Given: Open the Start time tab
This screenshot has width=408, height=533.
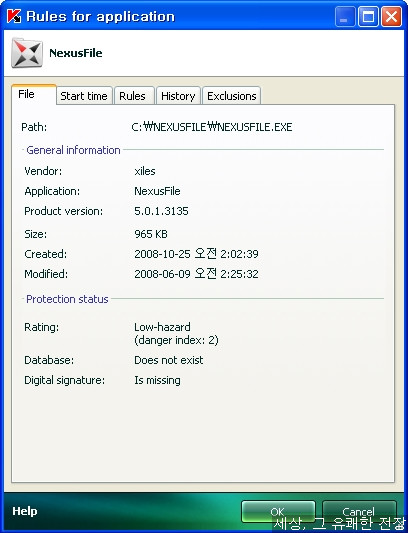Looking at the screenshot, I should point(84,96).
